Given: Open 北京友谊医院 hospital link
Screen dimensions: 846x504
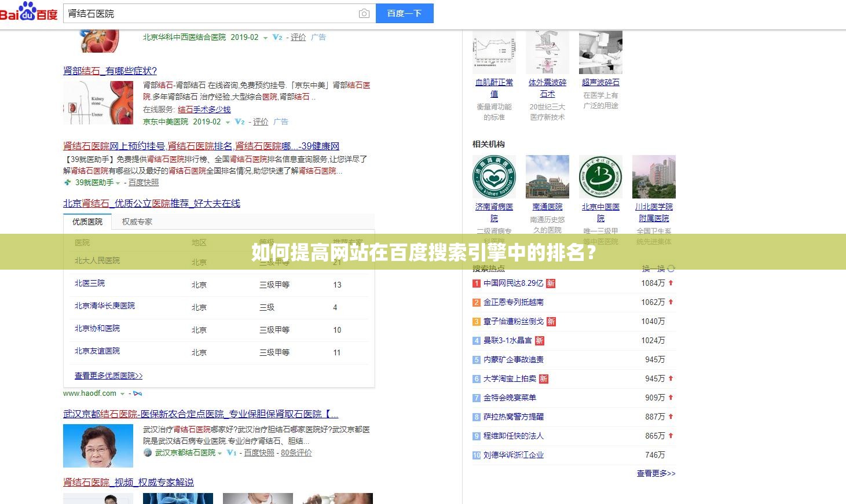Looking at the screenshot, I should point(97,351).
